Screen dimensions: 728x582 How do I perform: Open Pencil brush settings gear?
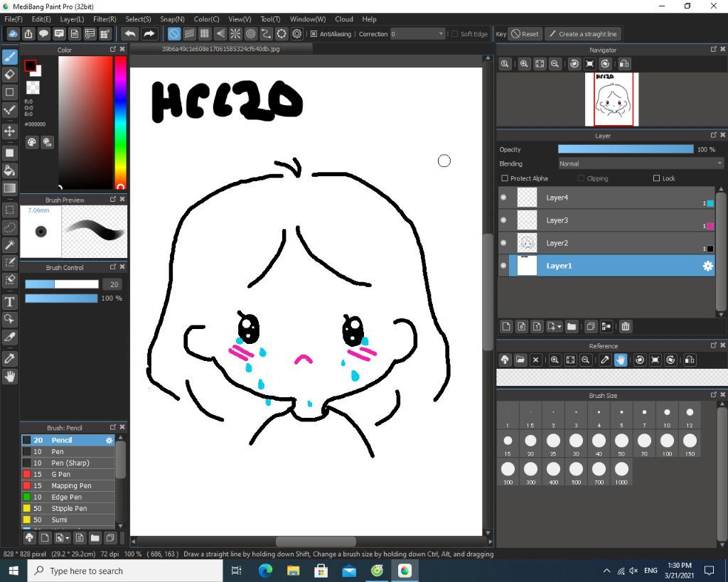click(x=109, y=441)
